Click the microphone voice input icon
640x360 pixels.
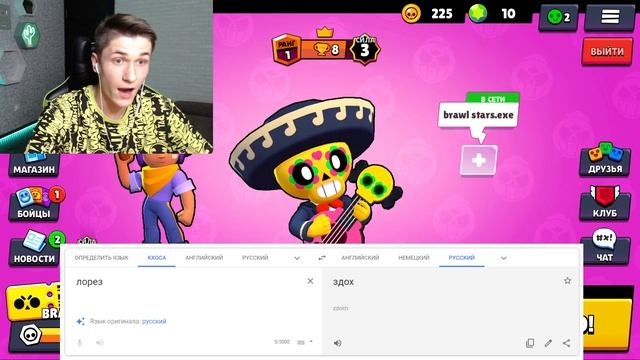point(80,342)
